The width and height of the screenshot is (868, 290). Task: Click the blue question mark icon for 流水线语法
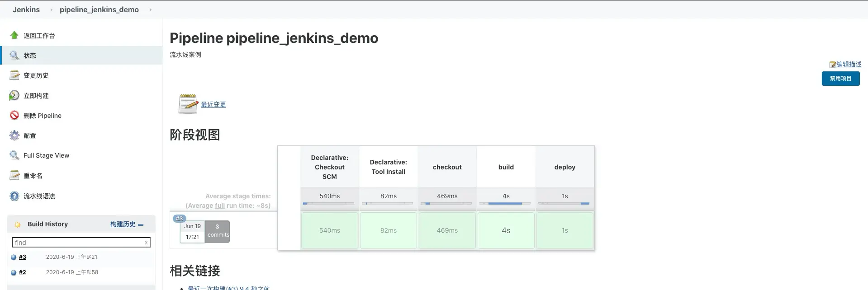tap(14, 196)
